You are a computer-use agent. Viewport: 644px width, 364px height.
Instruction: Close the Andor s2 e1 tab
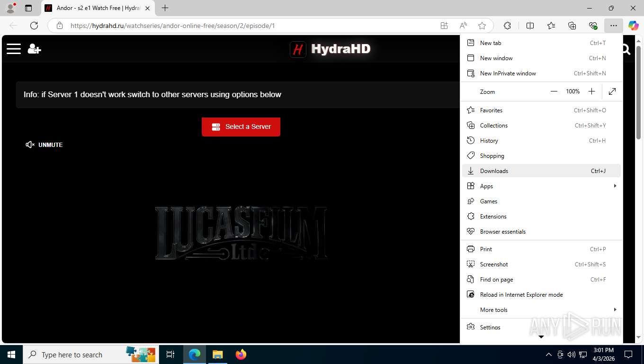tap(147, 8)
